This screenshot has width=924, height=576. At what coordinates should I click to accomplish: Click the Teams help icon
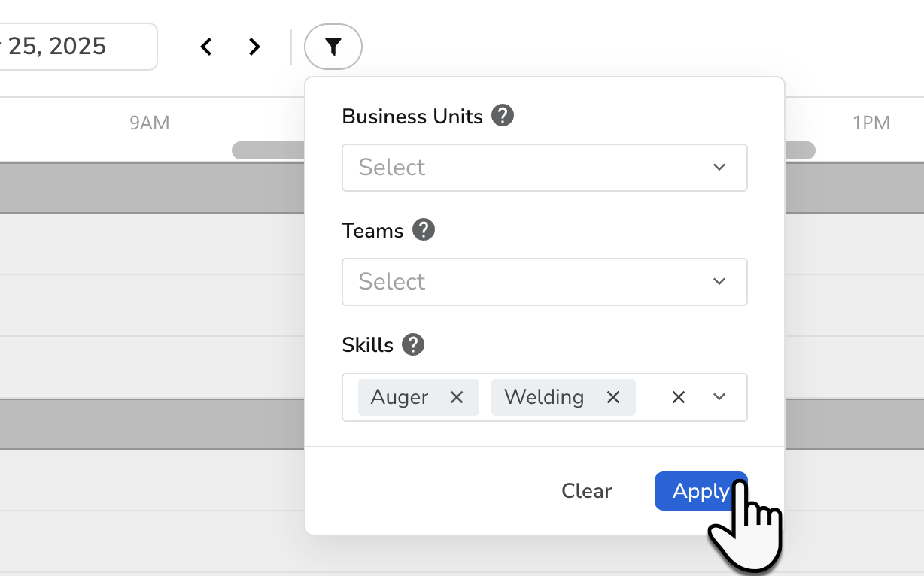pos(423,230)
